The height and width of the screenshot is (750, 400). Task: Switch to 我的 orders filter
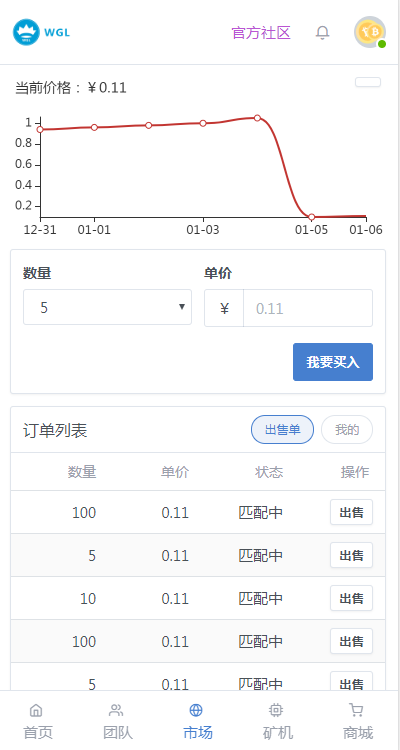347,430
